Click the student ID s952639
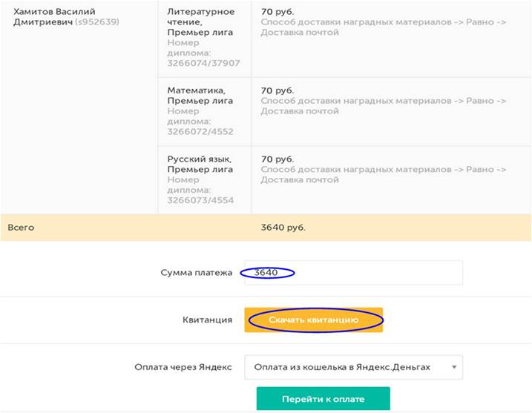Viewport: 532px width, 413px height. click(x=97, y=22)
